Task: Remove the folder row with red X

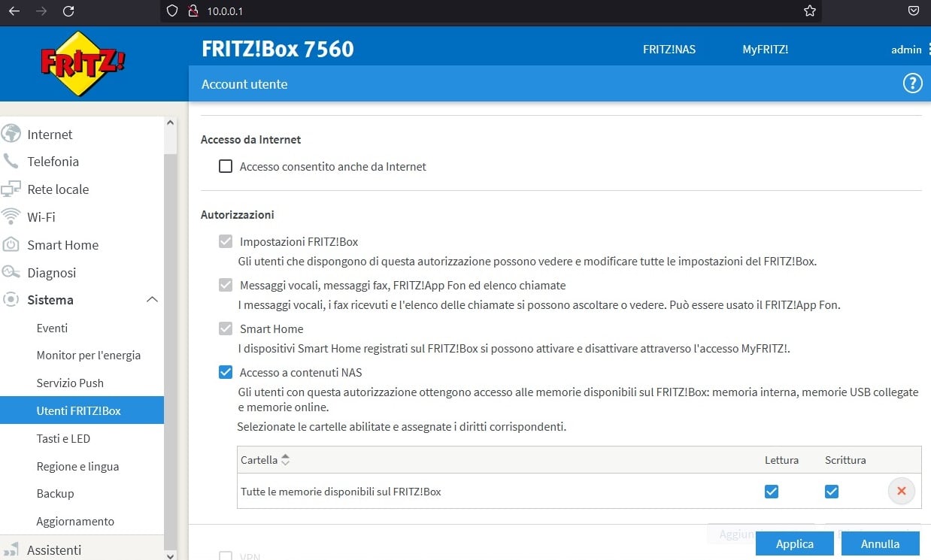Action: click(901, 492)
